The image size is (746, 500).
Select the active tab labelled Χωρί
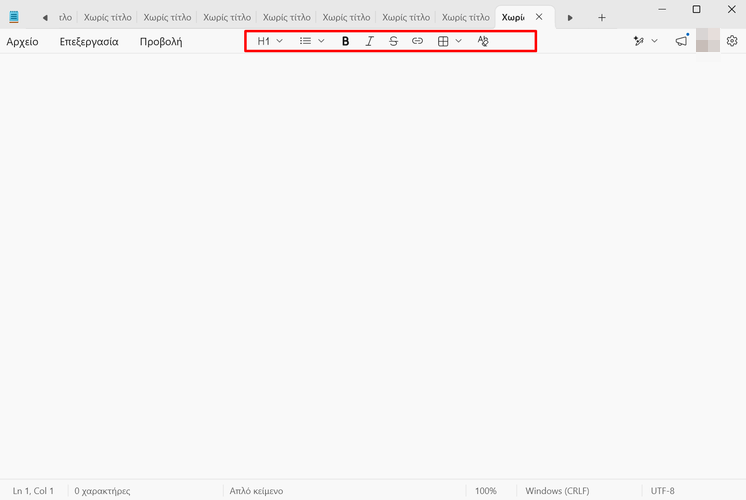[x=513, y=18]
